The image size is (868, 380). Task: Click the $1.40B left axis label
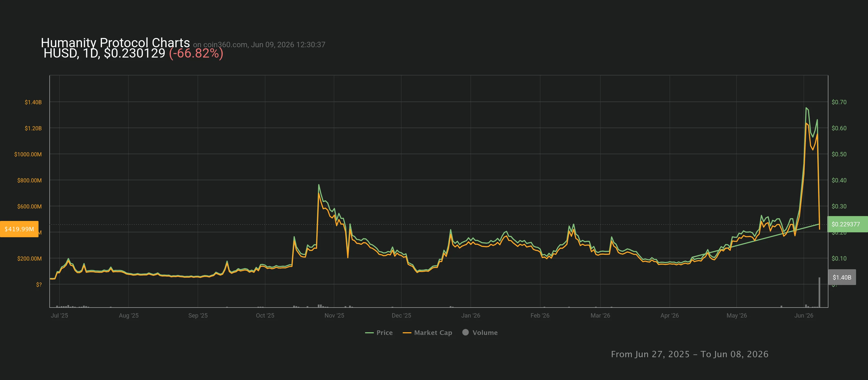[33, 102]
